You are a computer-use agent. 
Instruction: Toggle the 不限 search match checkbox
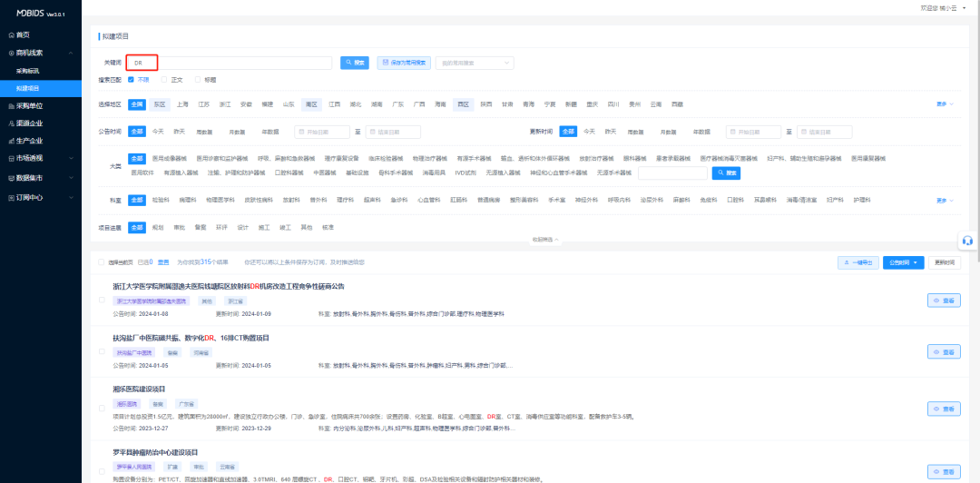[131, 80]
